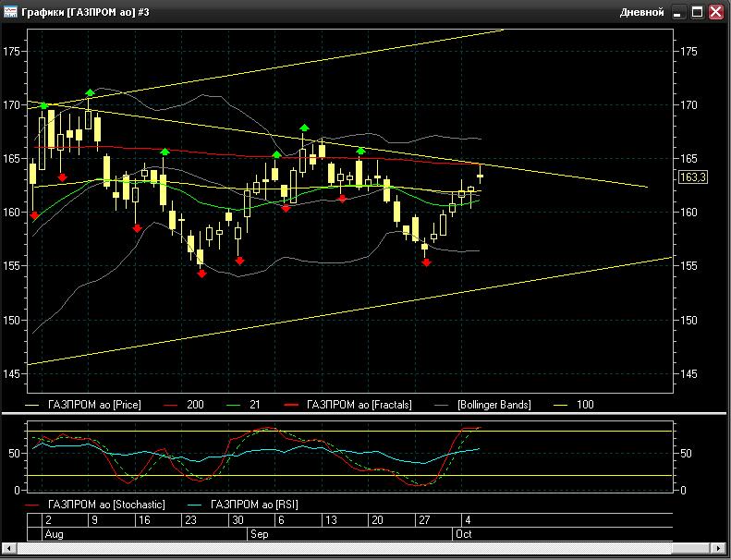Click date label '23' on timeline
Viewport: 731px width, 560px height.
coord(191,520)
